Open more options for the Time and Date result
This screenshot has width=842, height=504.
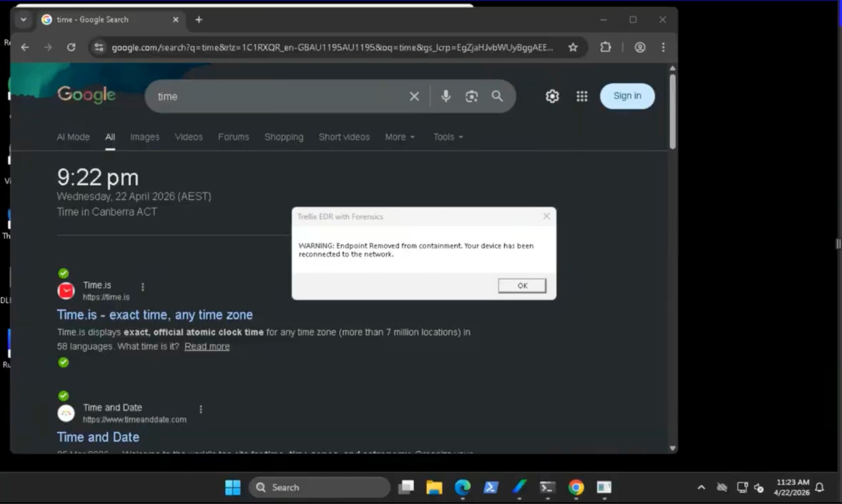[x=201, y=409]
